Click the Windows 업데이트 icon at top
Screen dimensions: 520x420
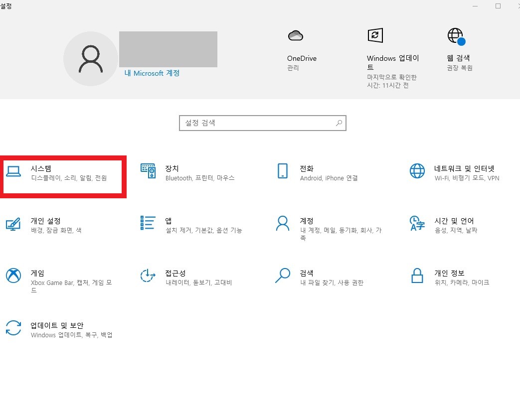click(x=375, y=35)
